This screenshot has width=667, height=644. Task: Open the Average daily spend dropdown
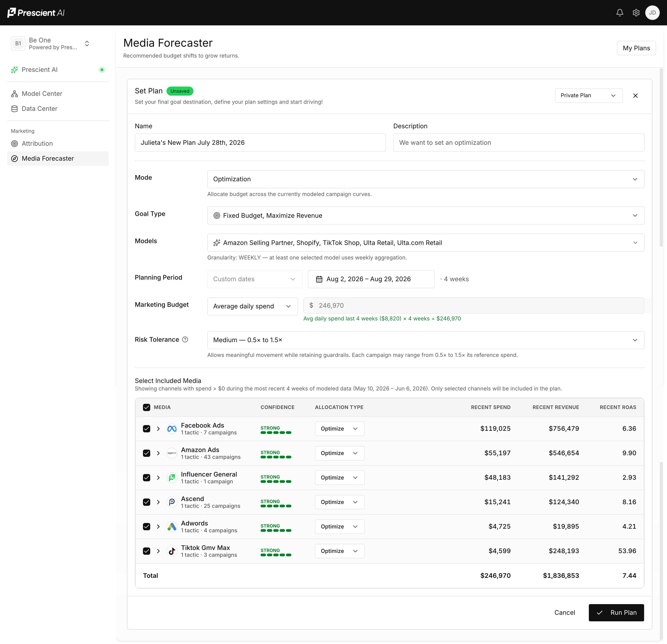pyautogui.click(x=252, y=306)
